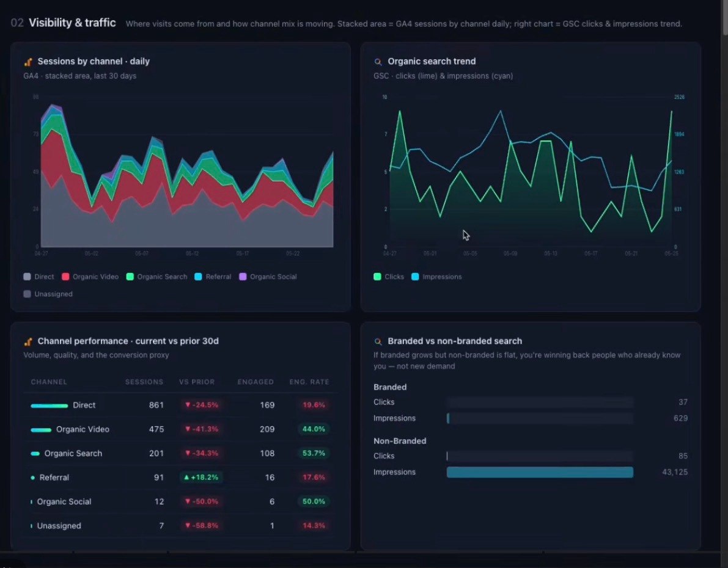
Task: Toggle the Impressions legend entry
Action: coord(436,277)
